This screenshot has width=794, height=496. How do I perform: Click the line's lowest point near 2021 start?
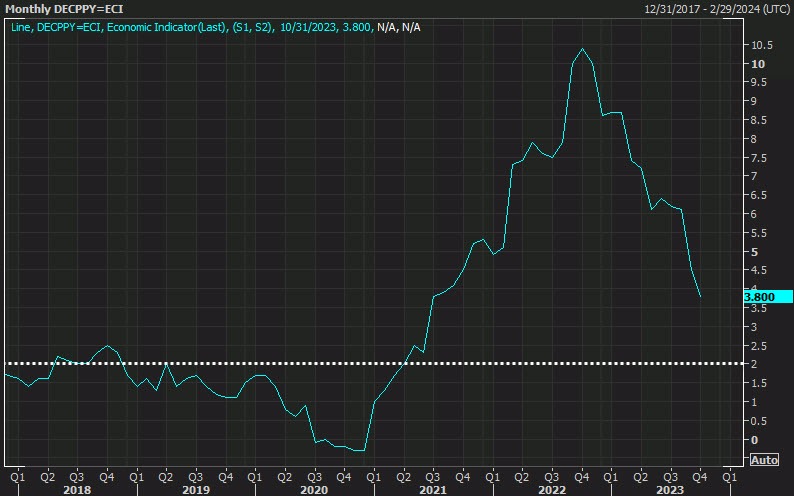(x=362, y=451)
